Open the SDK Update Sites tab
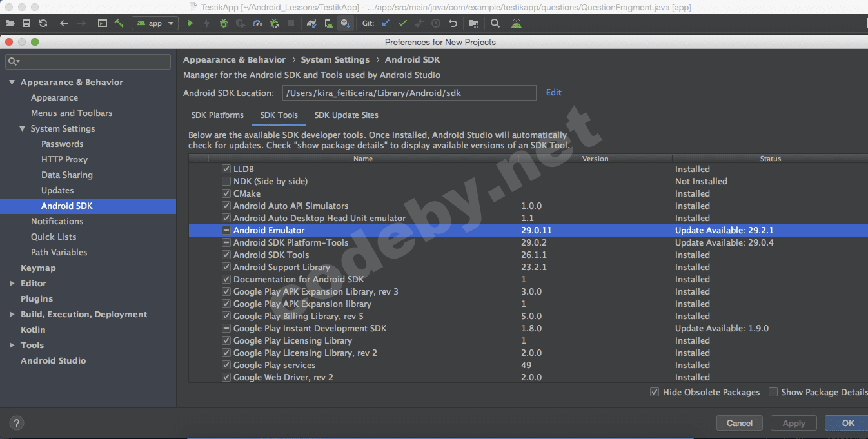Image resolution: width=868 pixels, height=439 pixels. (x=346, y=115)
